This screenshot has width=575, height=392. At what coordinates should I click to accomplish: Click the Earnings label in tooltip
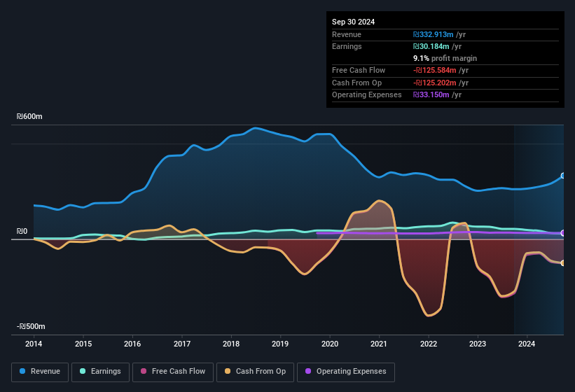click(x=347, y=46)
